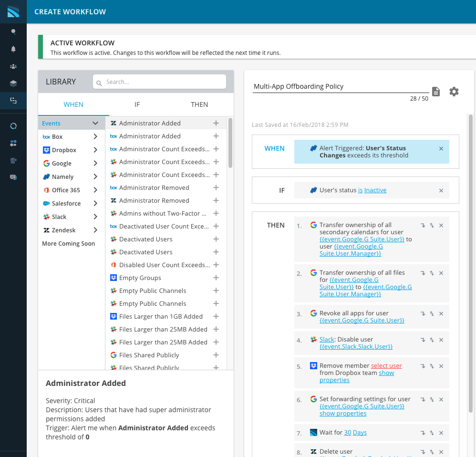Click the library event list scrollbar
The width and height of the screenshot is (476, 457).
pos(230,143)
